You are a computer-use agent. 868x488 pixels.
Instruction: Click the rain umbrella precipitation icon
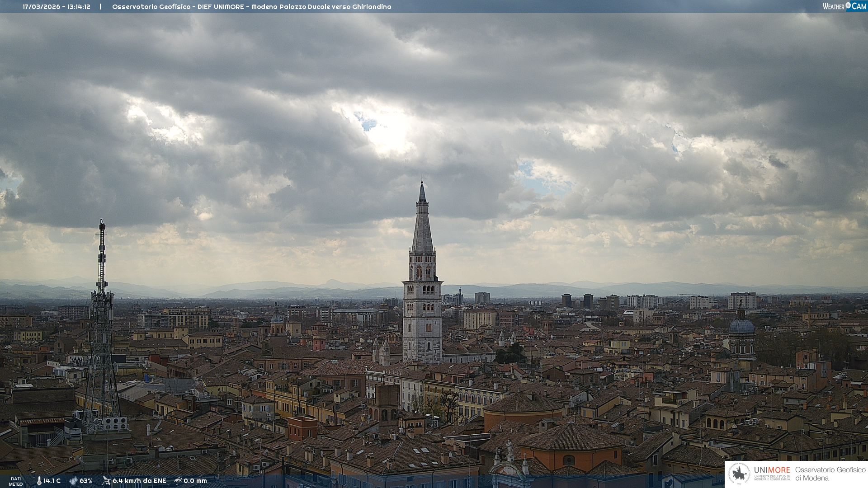coord(178,481)
